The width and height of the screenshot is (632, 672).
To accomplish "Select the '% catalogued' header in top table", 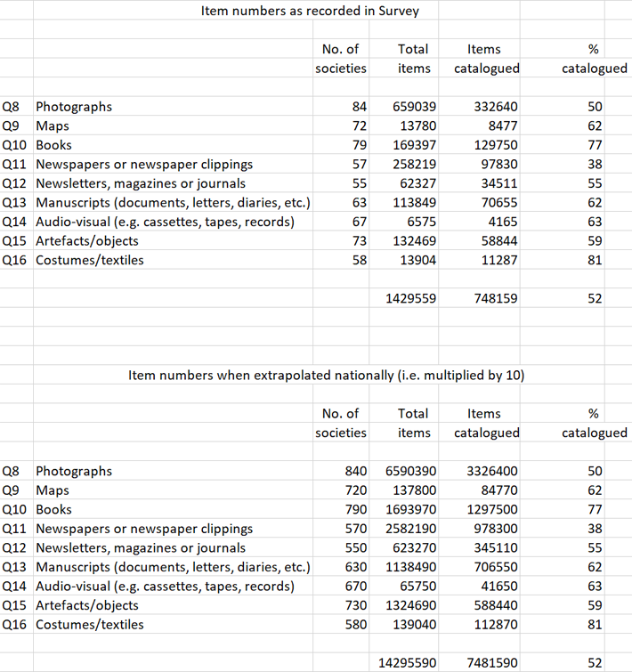I will coord(595,59).
